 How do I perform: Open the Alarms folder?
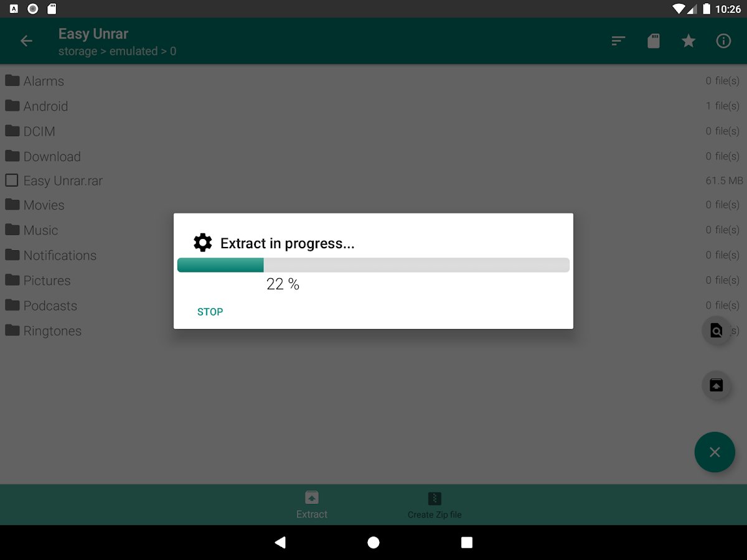[x=374, y=81]
